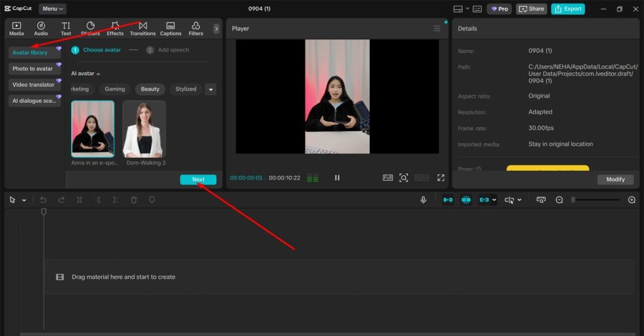Select the Gaming avatar category
644x336 pixels.
tap(114, 89)
